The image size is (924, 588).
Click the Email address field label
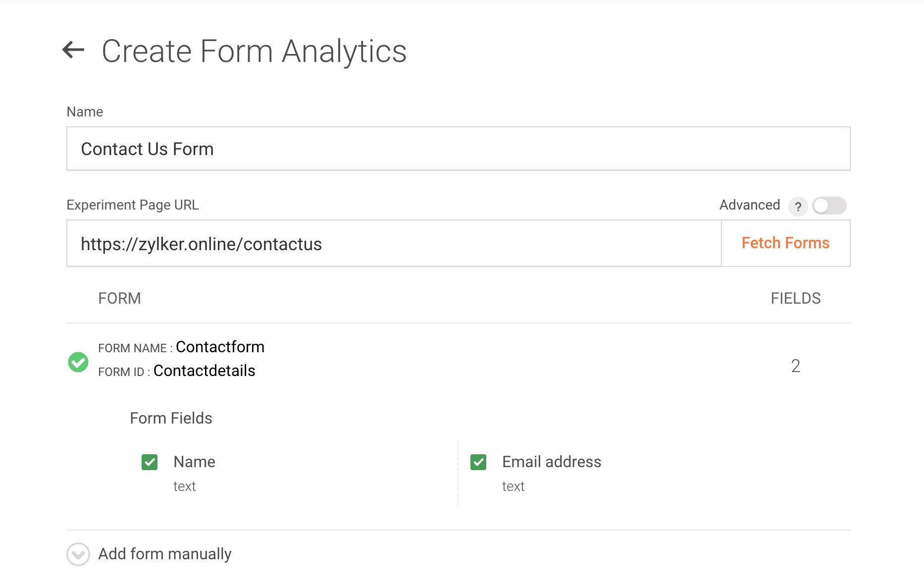point(551,462)
